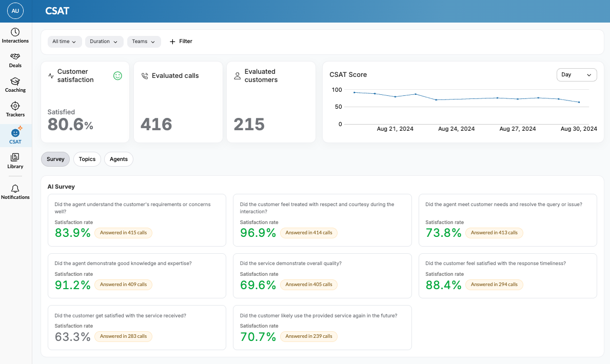Click the green smiley face on satisfaction card
The image size is (610, 364).
(x=117, y=76)
